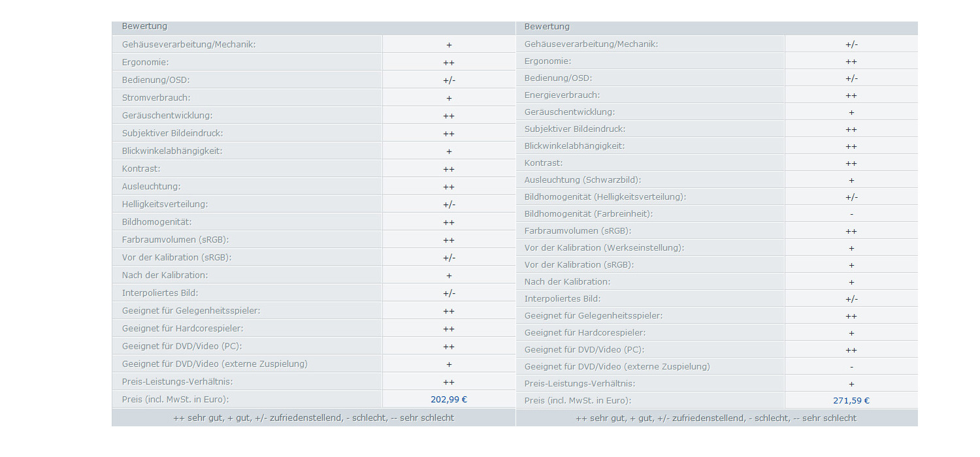Click the right table's Bewertung header

(x=547, y=27)
